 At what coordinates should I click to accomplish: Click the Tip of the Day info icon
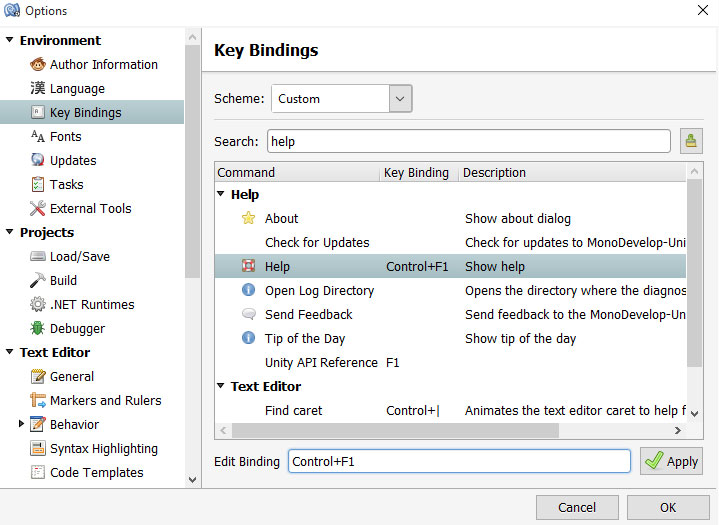coord(249,338)
